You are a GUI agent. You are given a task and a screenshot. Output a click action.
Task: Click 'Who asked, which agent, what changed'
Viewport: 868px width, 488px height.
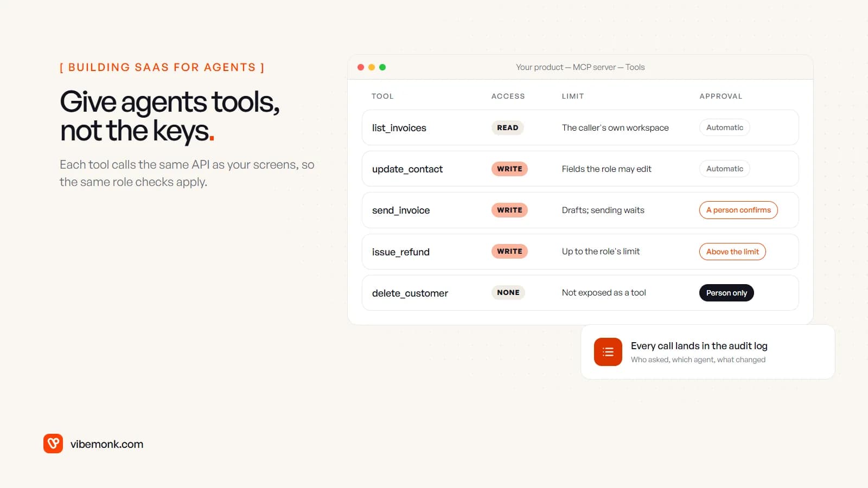(698, 359)
